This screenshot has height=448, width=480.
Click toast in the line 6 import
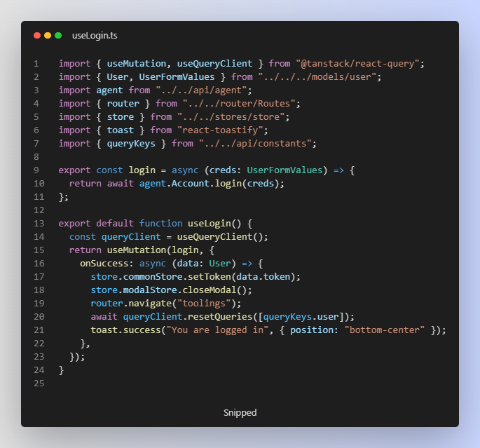(x=121, y=130)
